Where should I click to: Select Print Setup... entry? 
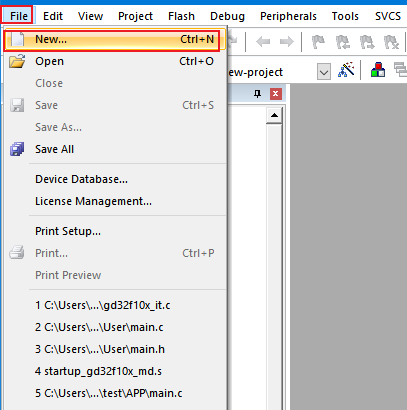click(115, 231)
